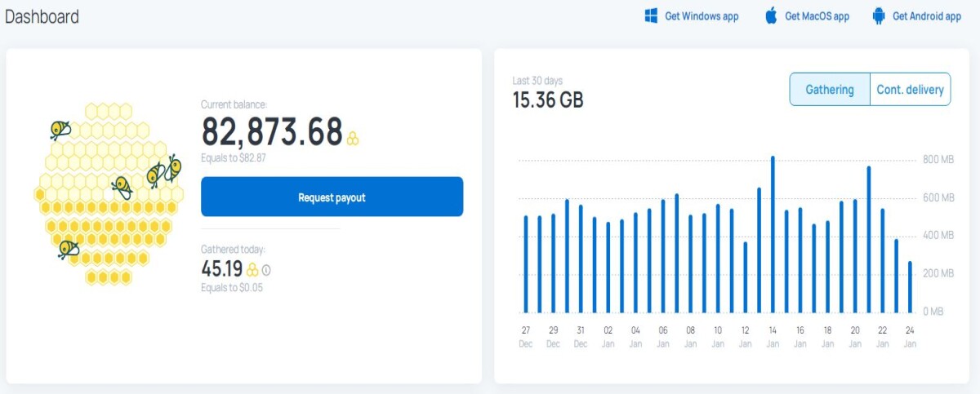Select the last bar for 24 Jan
980x394 pixels.
(910, 287)
